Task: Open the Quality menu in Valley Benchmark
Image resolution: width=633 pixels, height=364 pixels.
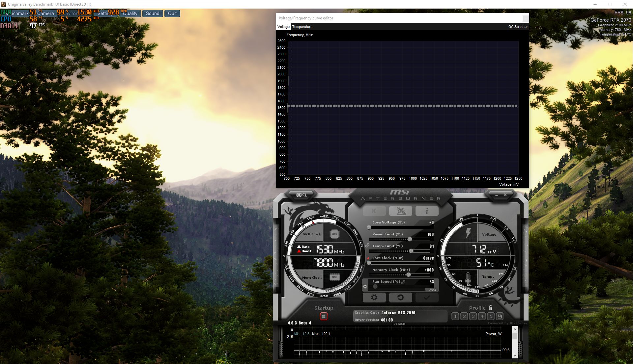Action: (x=130, y=13)
